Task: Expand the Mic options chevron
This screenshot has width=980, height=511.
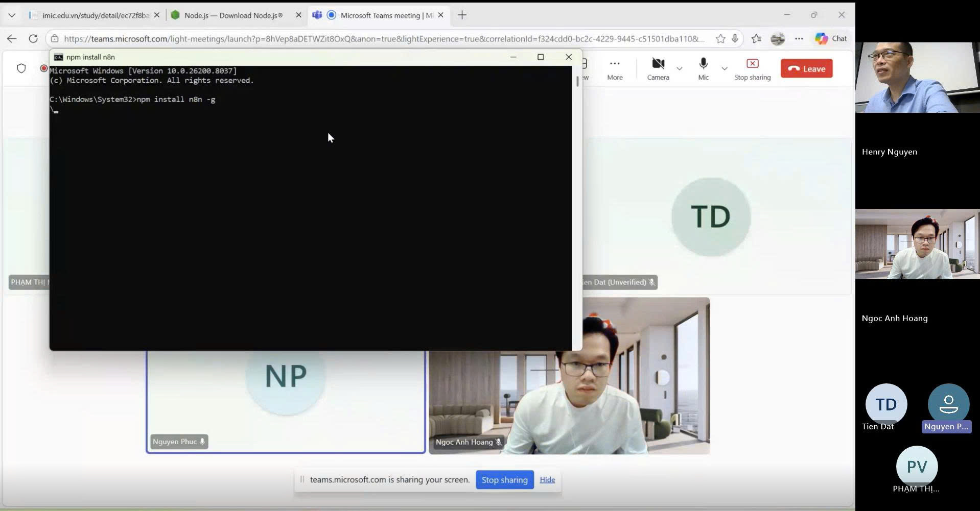Action: [x=724, y=68]
